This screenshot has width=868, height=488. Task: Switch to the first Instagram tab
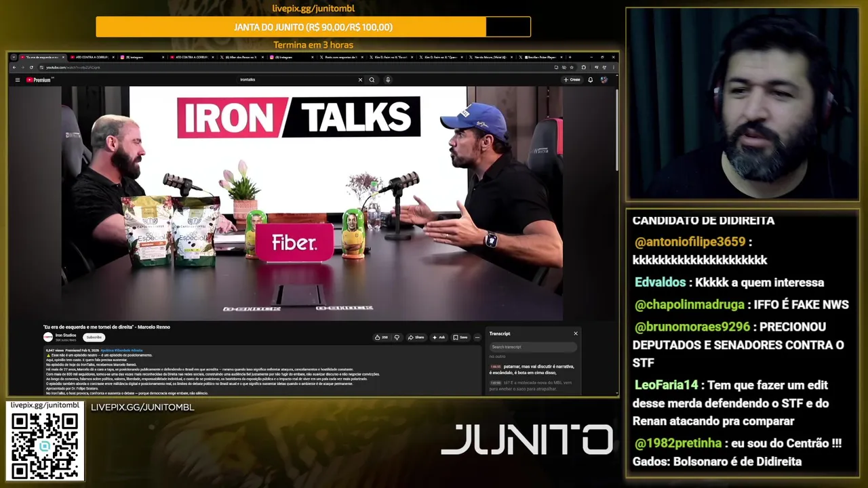tap(142, 58)
